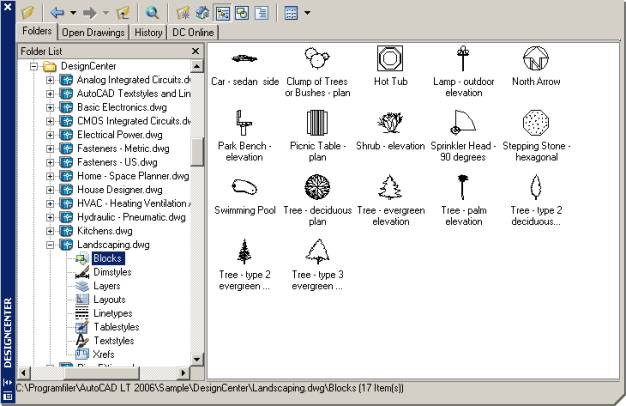Screen dimensions: 626x406
Task: Select the North Arrow block
Action: pyautogui.click(x=536, y=67)
